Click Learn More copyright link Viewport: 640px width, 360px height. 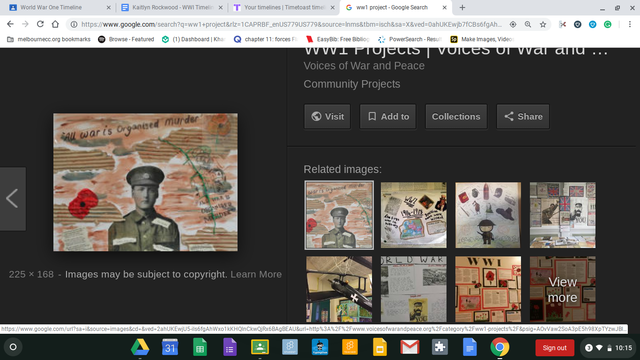tap(256, 274)
